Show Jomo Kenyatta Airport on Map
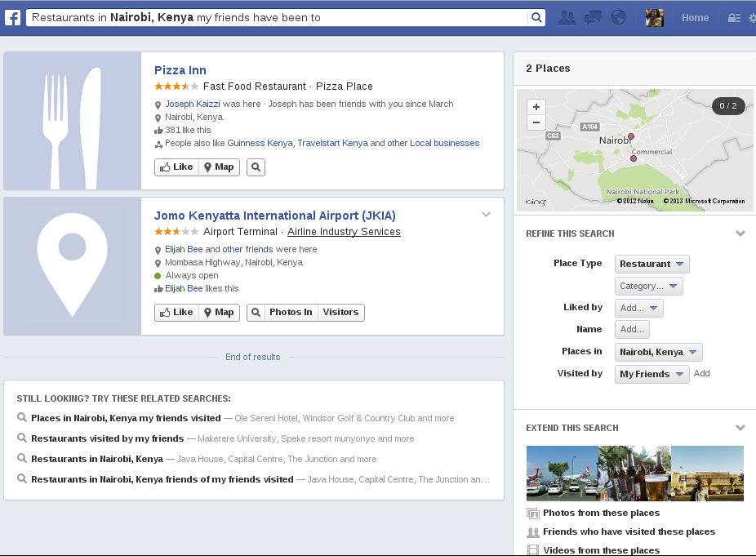This screenshot has height=556, width=756. tap(220, 313)
